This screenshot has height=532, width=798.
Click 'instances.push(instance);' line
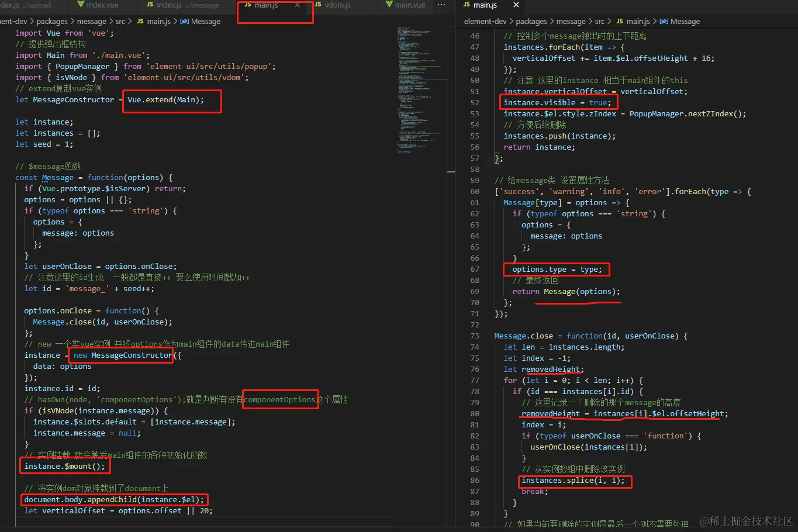tap(560, 136)
